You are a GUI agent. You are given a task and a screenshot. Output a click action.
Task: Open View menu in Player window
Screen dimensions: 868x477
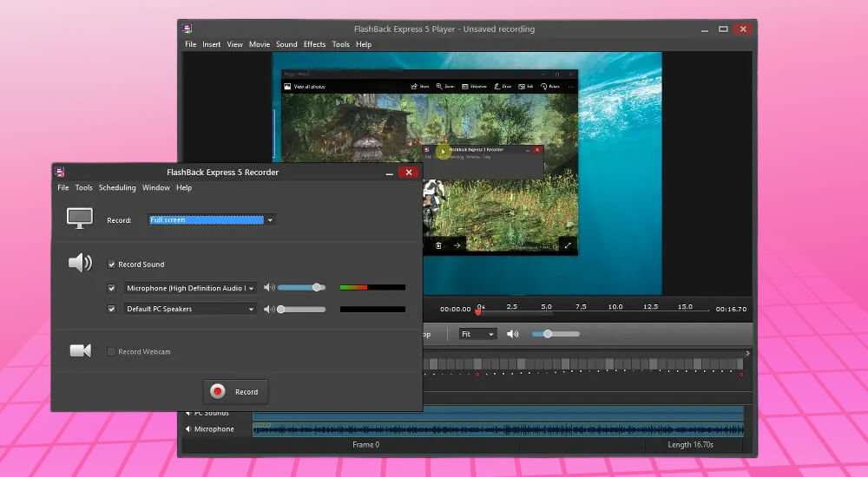tap(234, 44)
